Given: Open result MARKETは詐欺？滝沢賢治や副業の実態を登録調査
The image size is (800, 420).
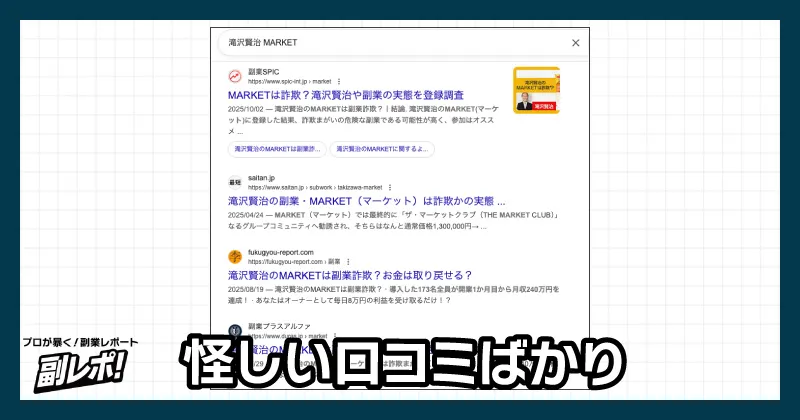Looking at the screenshot, I should [346, 95].
